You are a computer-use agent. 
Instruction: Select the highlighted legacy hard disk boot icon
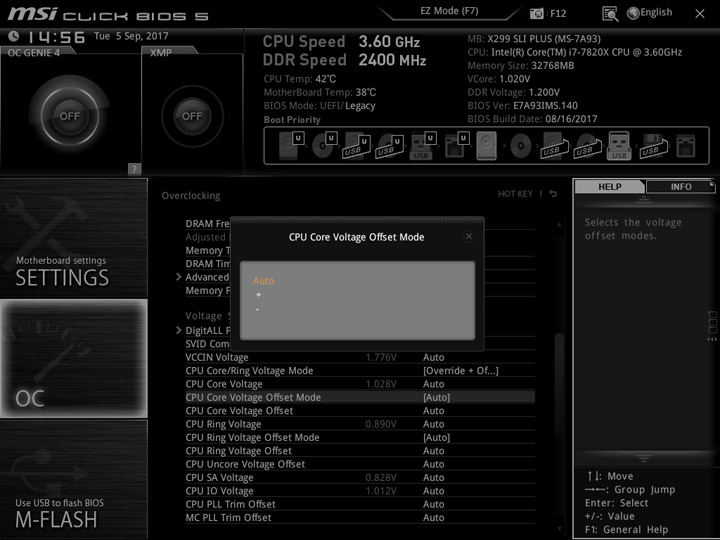(x=487, y=146)
